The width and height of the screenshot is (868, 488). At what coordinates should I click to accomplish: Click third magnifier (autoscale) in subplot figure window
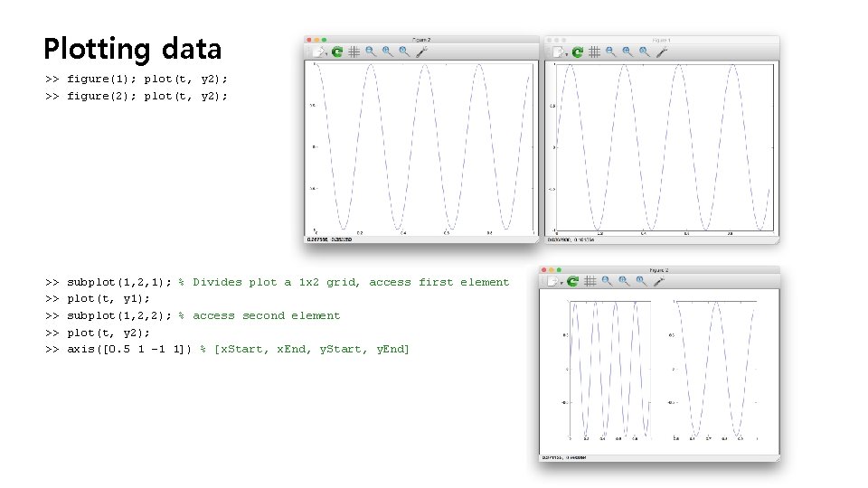(x=641, y=281)
